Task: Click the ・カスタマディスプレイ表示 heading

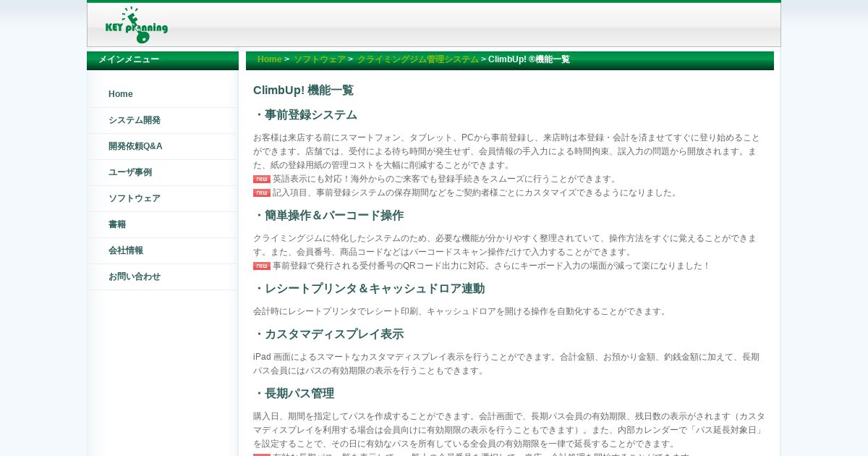Action: click(x=328, y=334)
